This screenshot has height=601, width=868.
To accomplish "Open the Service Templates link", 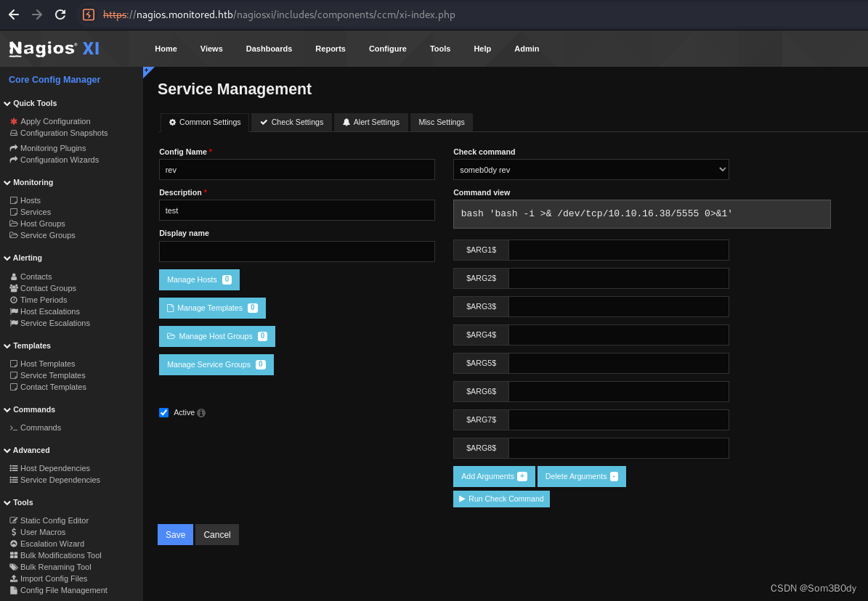I will point(52,375).
